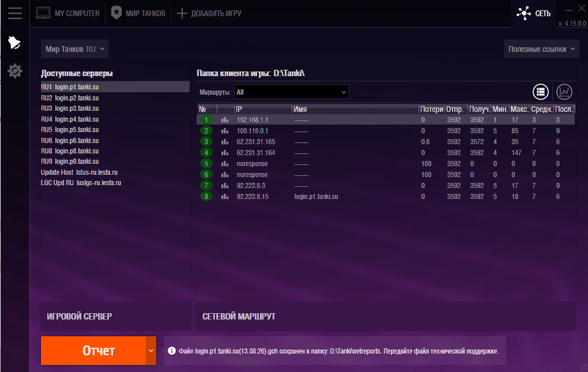
Task: Click the Отчет report button
Action: pos(93,351)
